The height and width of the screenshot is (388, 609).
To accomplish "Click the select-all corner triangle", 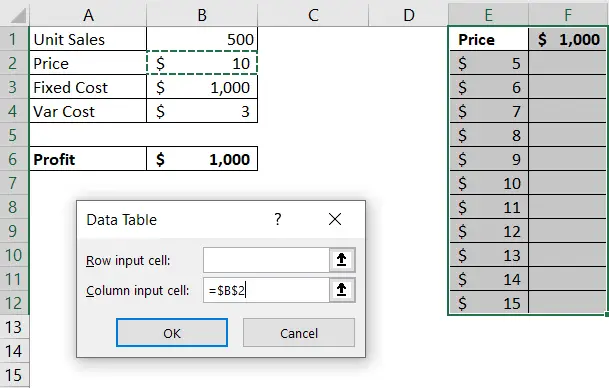I will [x=18, y=16].
